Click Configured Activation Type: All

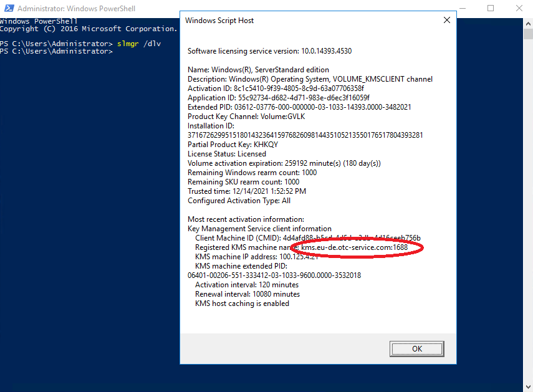[239, 201]
